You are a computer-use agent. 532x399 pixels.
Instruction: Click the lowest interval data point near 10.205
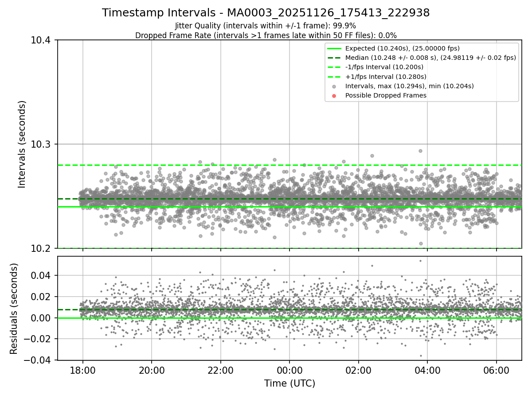421,243
